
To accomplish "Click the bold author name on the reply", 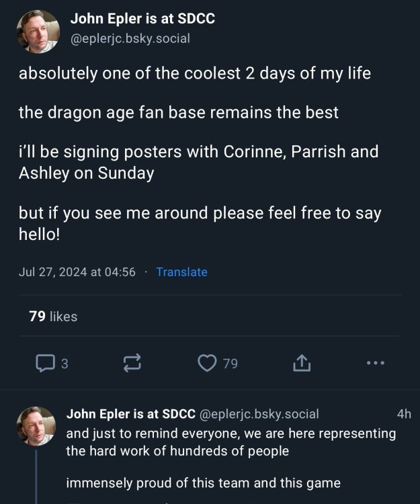I will 130,414.
